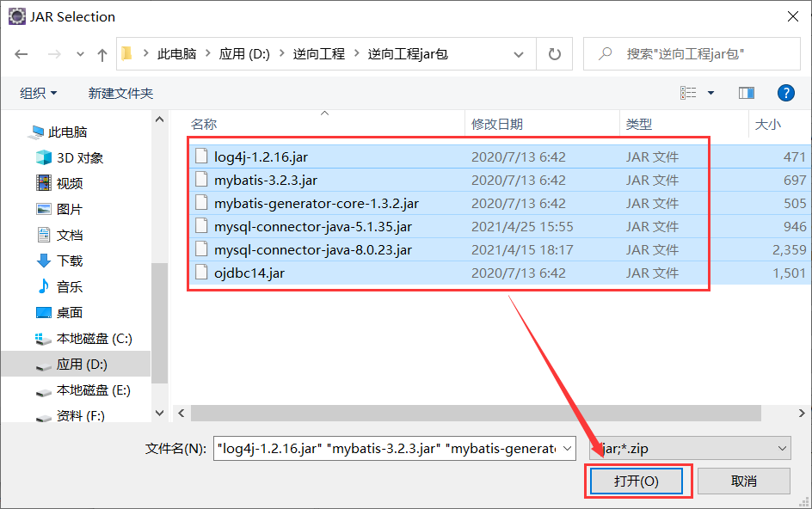Select mybatis-3.2.3.jar file
This screenshot has height=509, width=812.
click(x=499, y=181)
